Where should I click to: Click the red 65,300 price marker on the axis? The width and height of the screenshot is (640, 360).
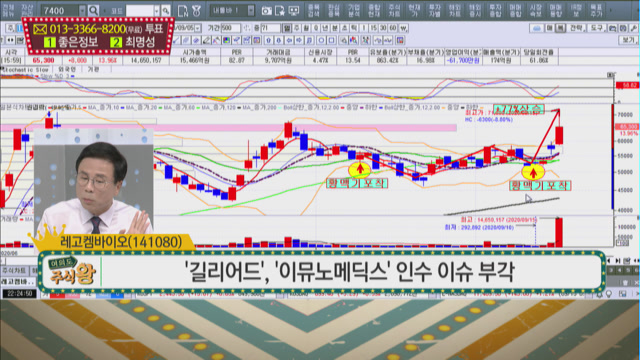[627, 127]
